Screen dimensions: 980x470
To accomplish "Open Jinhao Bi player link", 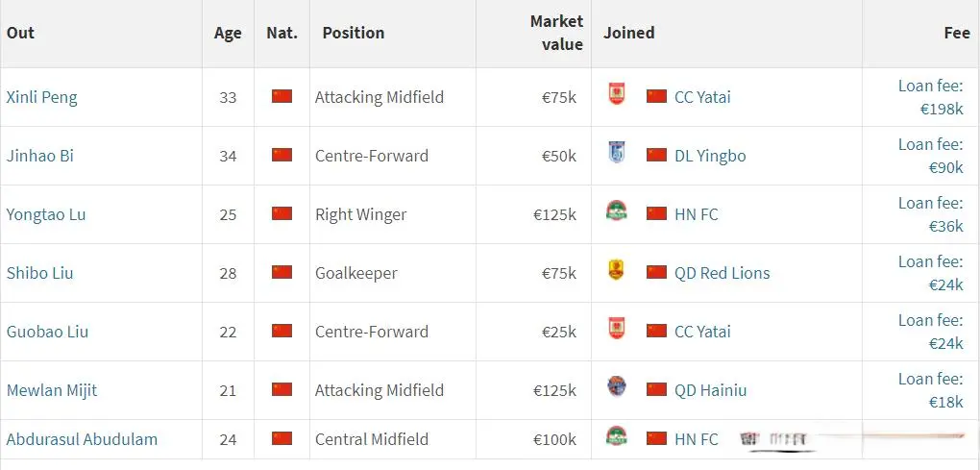I will pyautogui.click(x=40, y=156).
